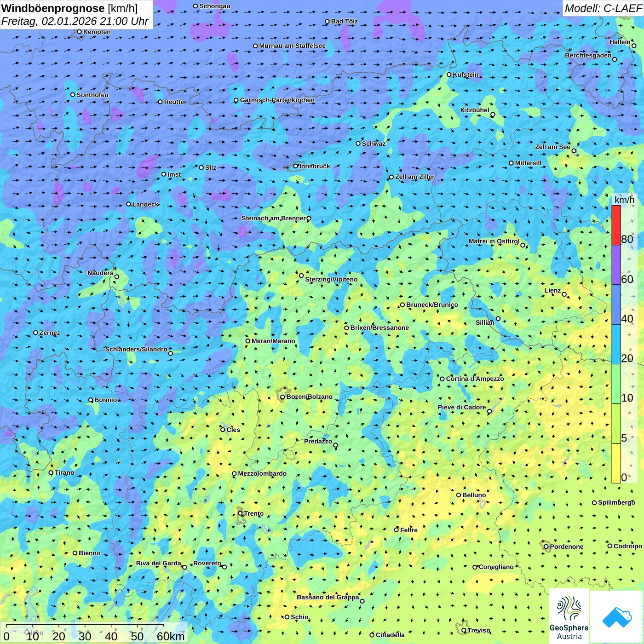The height and width of the screenshot is (644, 644).
Task: Click the date Freitag, 02.01.2026 21:00 Uhr
Action: pos(75,21)
